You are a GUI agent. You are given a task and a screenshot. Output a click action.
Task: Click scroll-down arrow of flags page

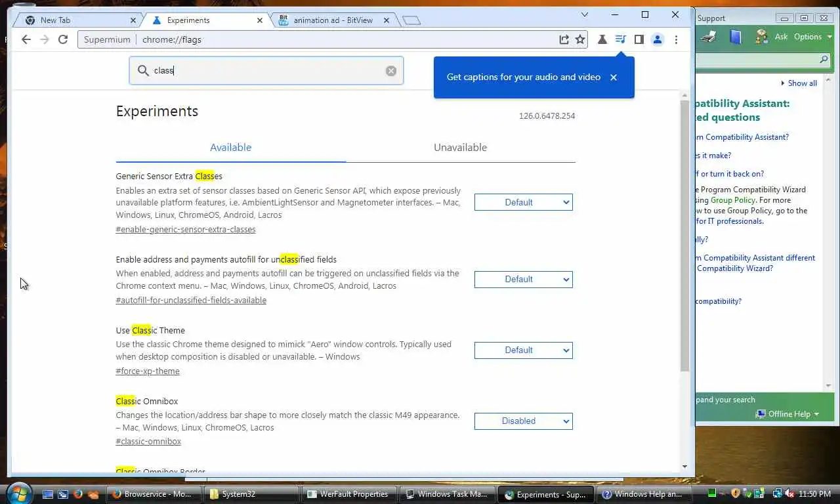pos(684,467)
